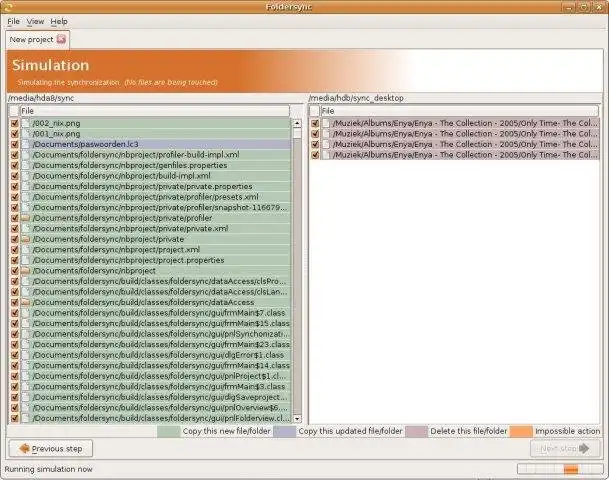Uncheck the 002_nix.png checkbox
The image size is (609, 480).
coord(14,123)
